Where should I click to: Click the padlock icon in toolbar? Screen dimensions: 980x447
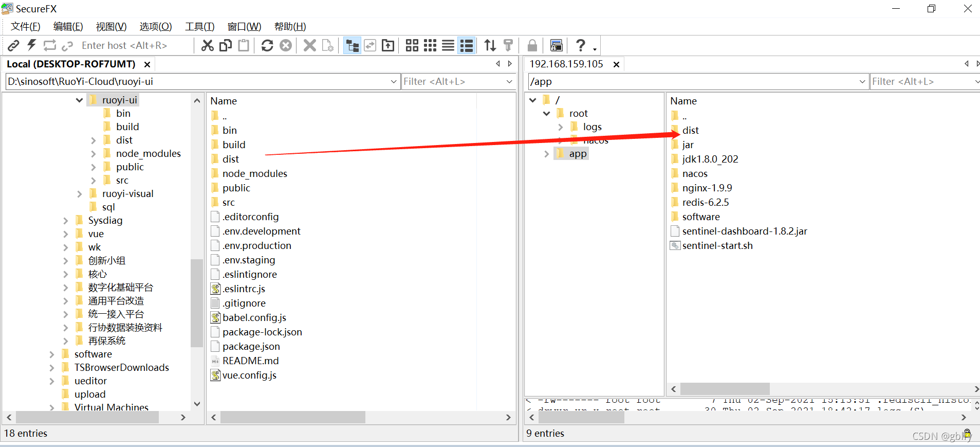(x=532, y=45)
